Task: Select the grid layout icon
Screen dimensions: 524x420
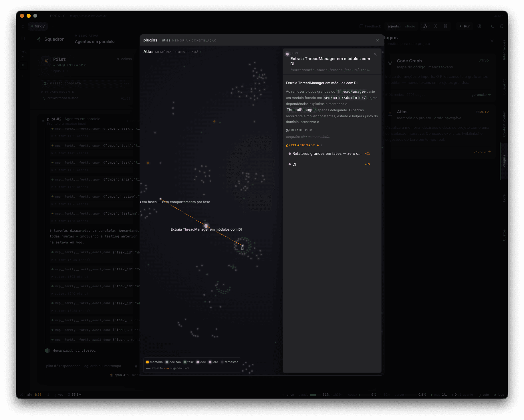Action: [446, 26]
